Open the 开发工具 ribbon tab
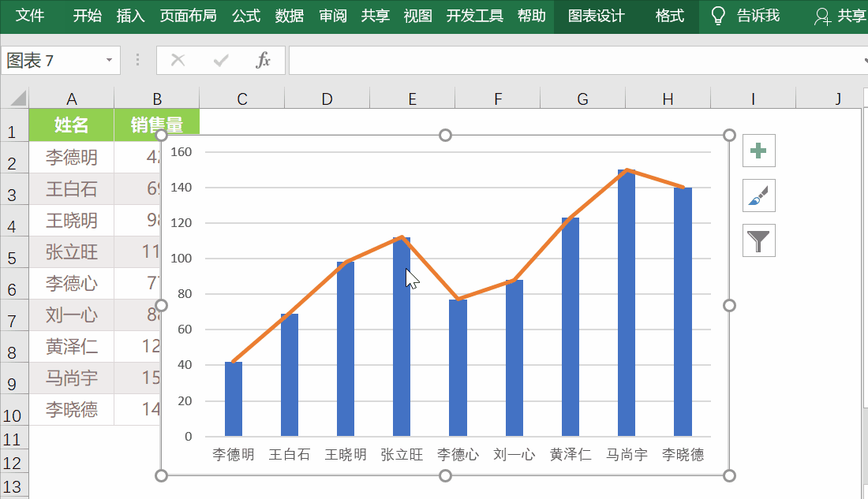868x499 pixels. tap(474, 13)
